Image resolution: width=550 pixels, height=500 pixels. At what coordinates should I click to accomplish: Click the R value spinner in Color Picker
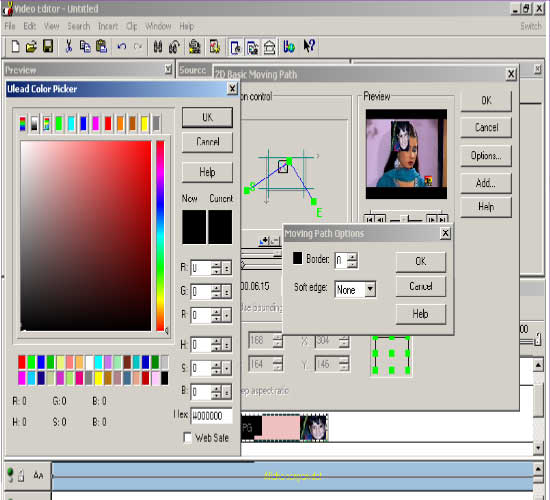pyautogui.click(x=216, y=268)
